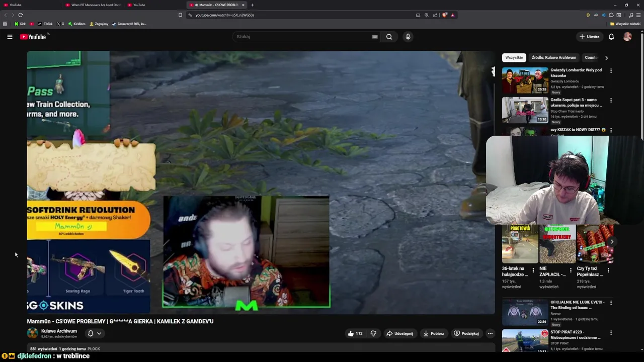
Task: Open options for Gzella Sopot video
Action: (x=611, y=101)
